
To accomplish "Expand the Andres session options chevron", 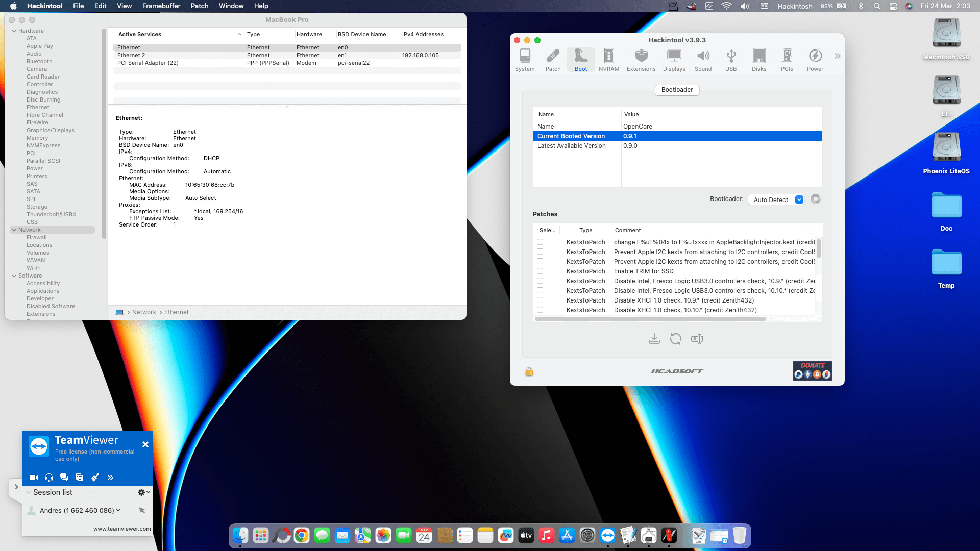I will (118, 510).
